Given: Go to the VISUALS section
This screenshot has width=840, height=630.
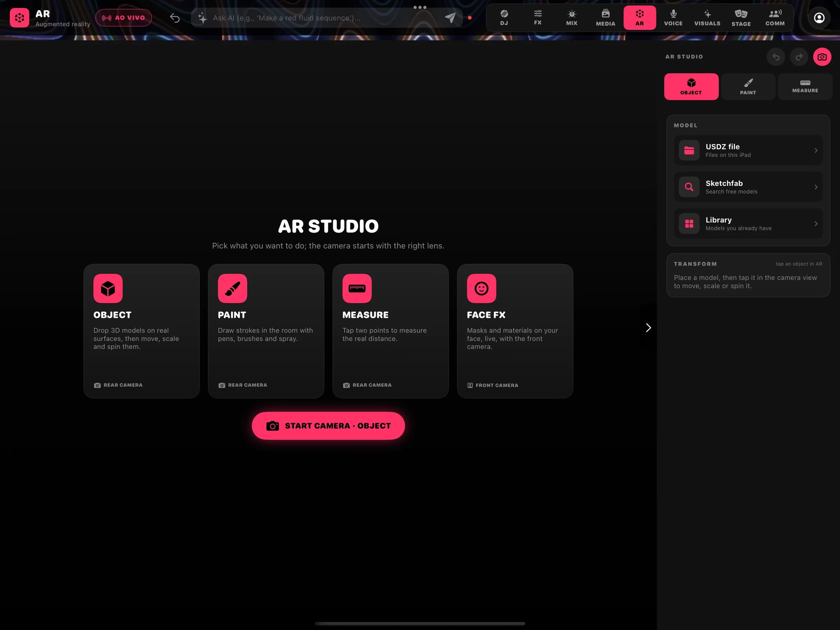Looking at the screenshot, I should 707,18.
